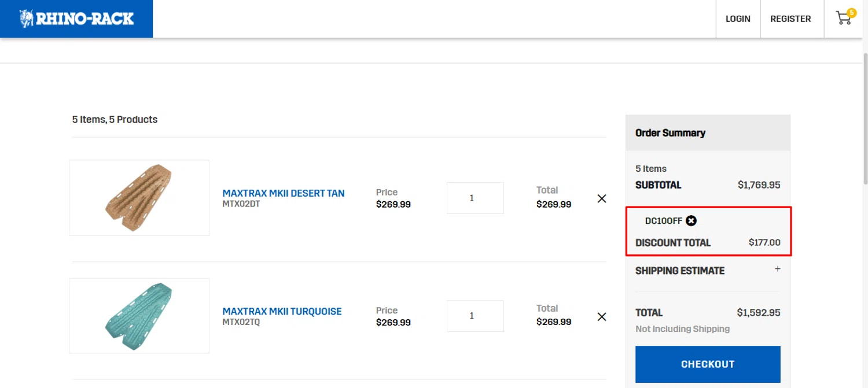Click the DC10OFF coupon code label
Image resolution: width=868 pixels, height=388 pixels.
click(x=663, y=221)
